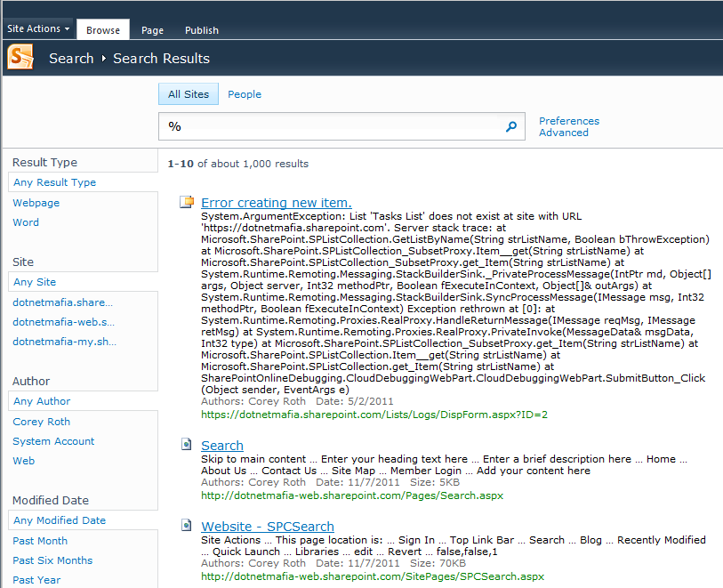
Task: Click the Search Results breadcrumb title
Action: [161, 59]
